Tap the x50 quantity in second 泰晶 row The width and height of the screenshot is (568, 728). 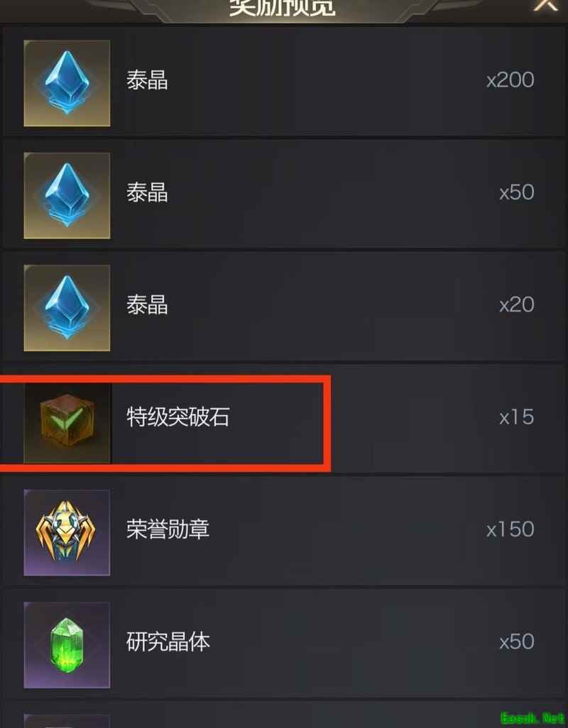point(517,193)
